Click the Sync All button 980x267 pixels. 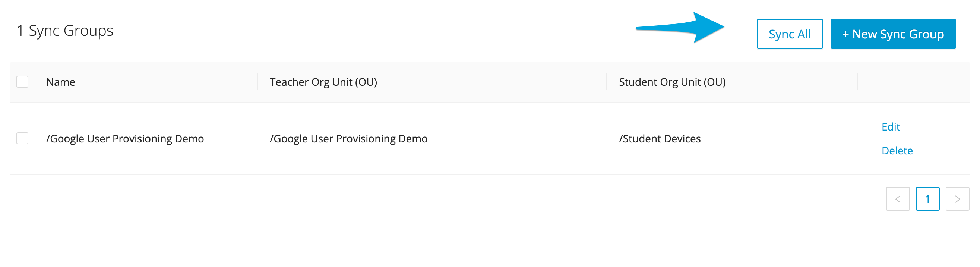789,34
